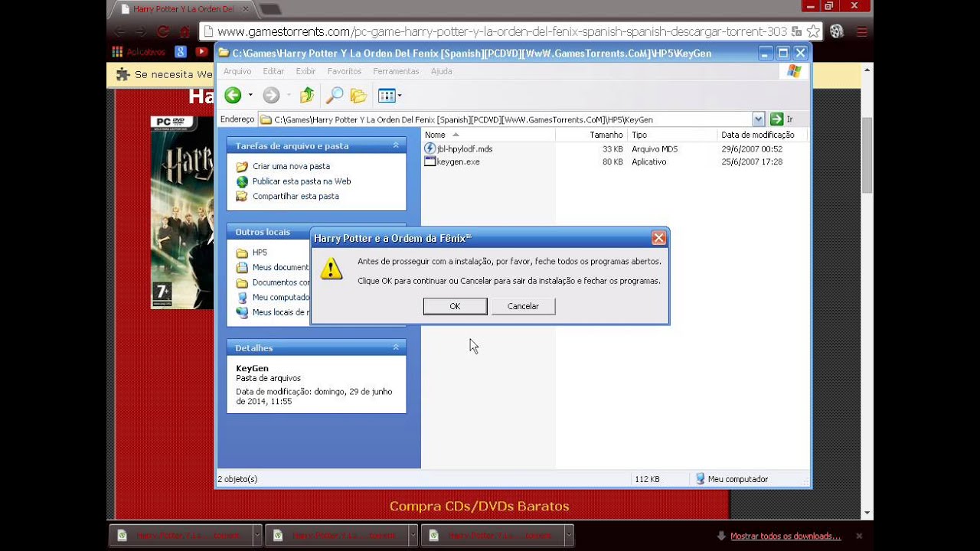
Task: Click the keygen.exe application icon
Action: click(x=430, y=161)
